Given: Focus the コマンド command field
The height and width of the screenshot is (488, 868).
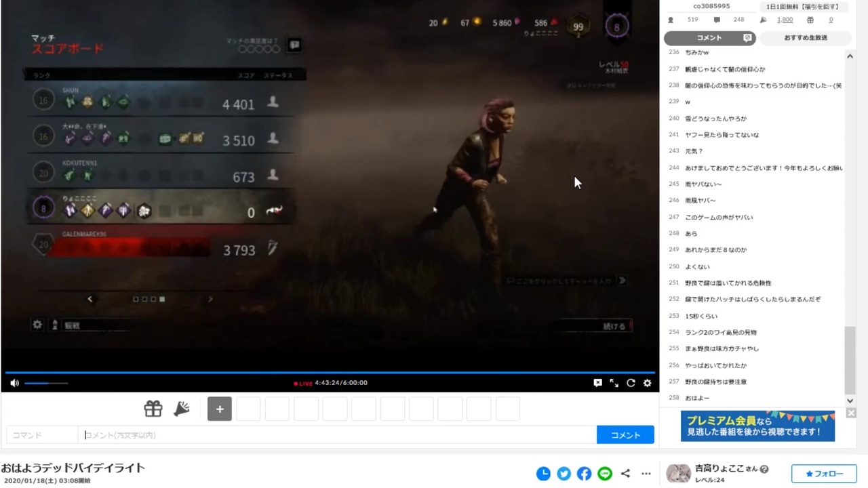Looking at the screenshot, I should (x=42, y=435).
